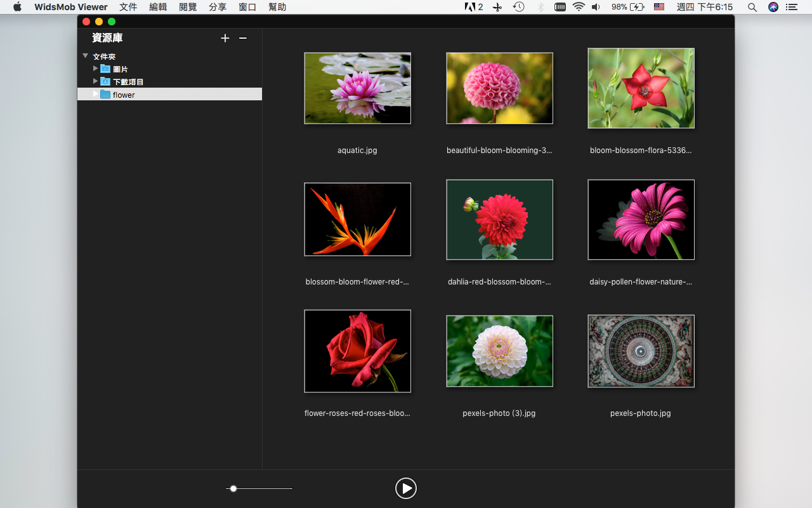Click the Wi-Fi status icon

coord(578,7)
